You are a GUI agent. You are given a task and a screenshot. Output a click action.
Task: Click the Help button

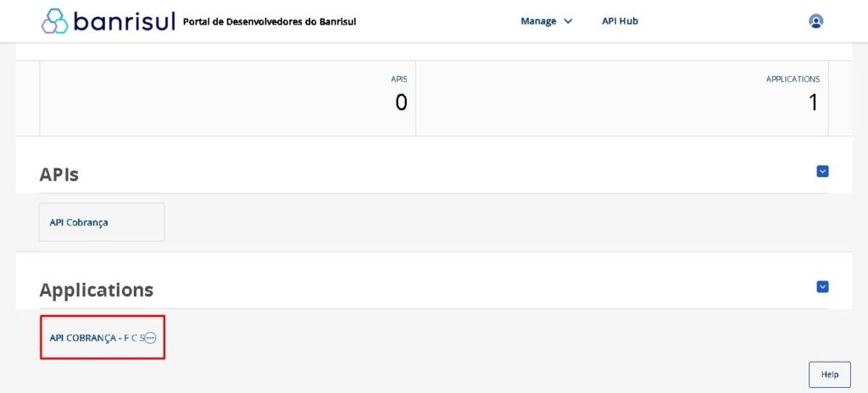coord(829,374)
